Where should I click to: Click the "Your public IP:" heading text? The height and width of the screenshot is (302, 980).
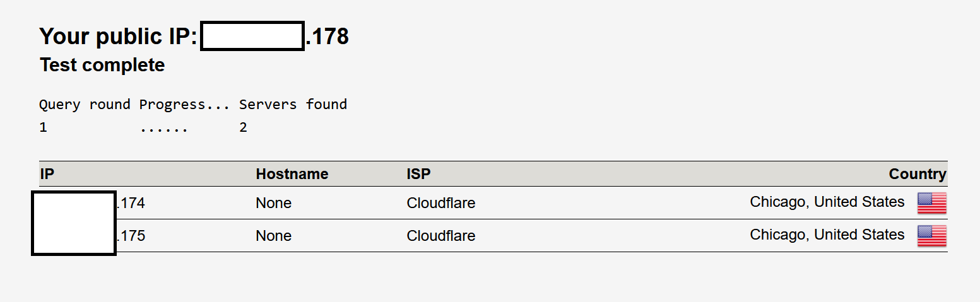pos(119,37)
